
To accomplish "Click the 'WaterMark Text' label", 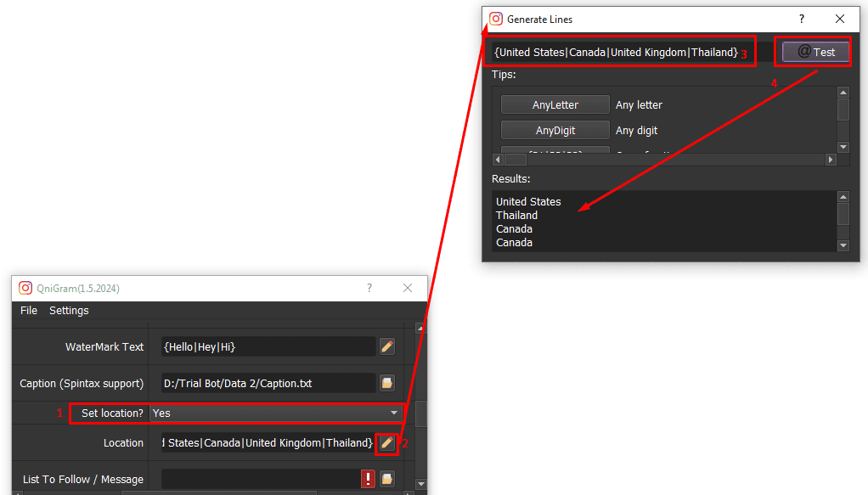I will point(104,346).
